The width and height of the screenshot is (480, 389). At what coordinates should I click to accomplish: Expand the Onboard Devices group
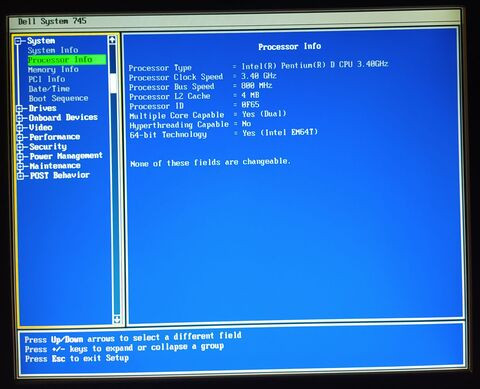pyautogui.click(x=20, y=118)
